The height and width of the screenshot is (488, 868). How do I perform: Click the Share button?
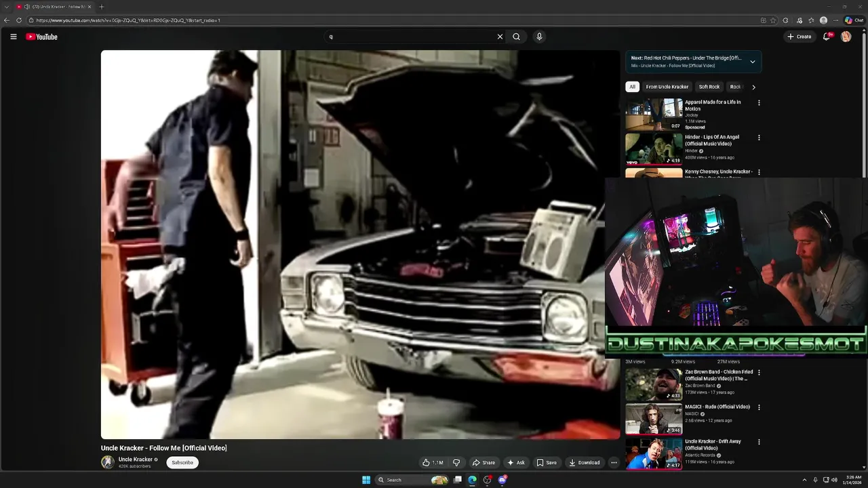pyautogui.click(x=484, y=462)
